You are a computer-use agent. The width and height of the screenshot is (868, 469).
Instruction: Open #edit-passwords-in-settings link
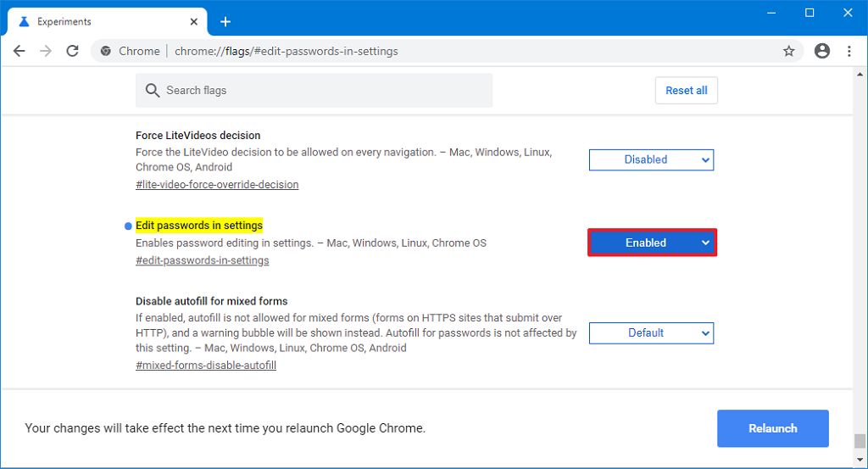(x=202, y=260)
